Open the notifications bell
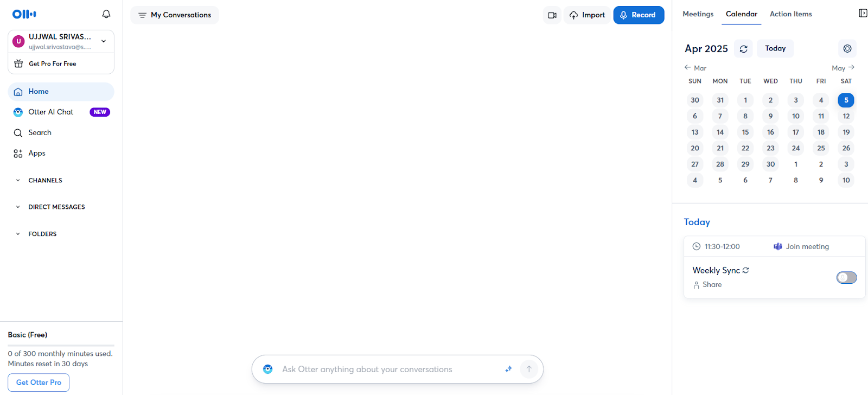868x395 pixels. (x=106, y=14)
